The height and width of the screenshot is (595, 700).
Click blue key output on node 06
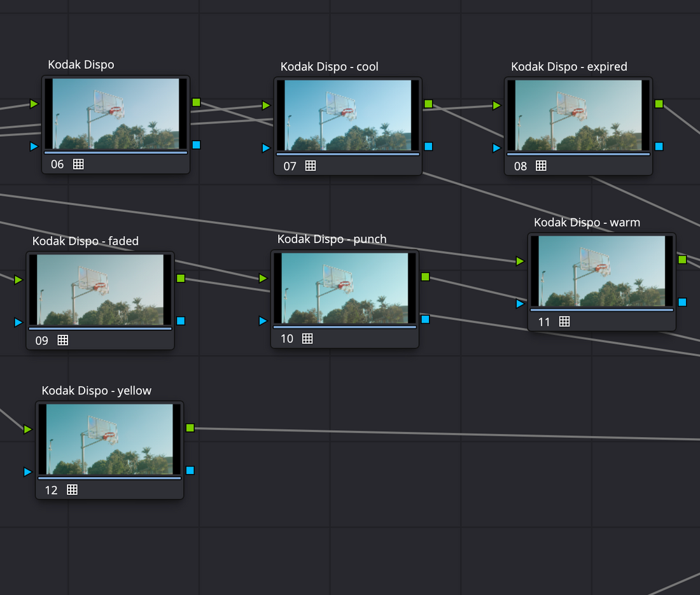(196, 144)
